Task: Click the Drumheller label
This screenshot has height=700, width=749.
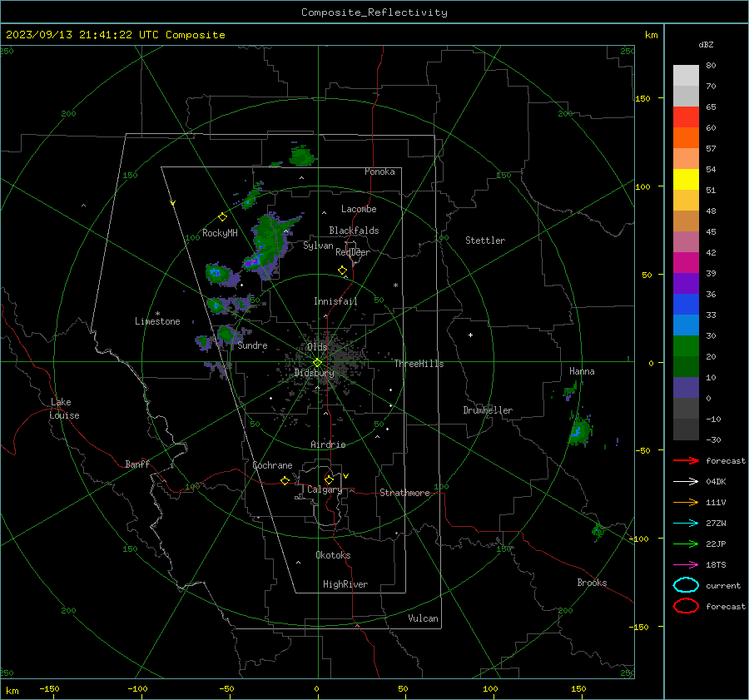Action: [x=488, y=410]
